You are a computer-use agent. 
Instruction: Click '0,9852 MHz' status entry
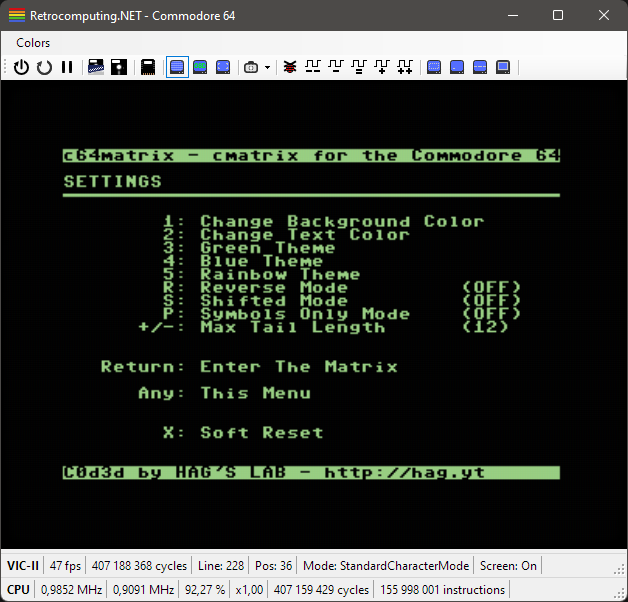tap(71, 590)
